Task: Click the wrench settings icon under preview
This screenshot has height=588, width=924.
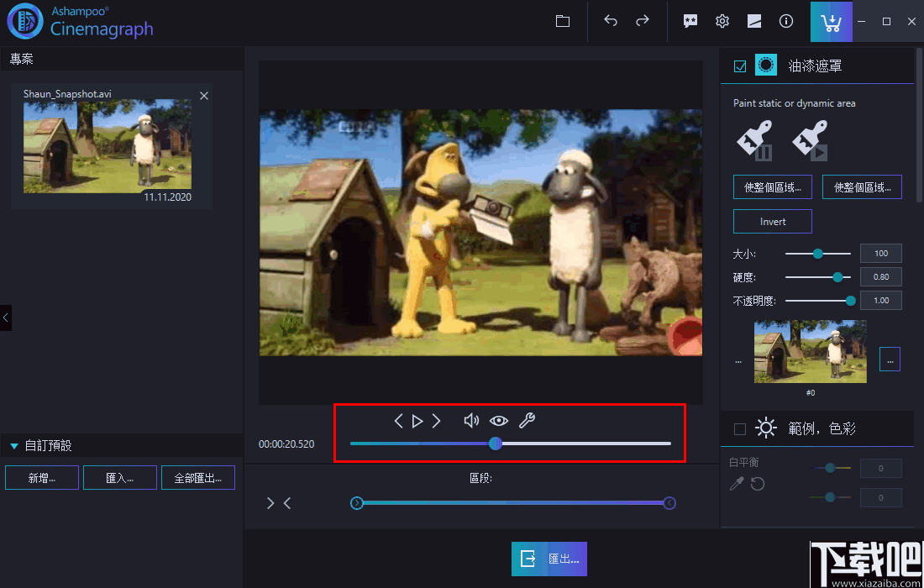Action: pos(527,421)
